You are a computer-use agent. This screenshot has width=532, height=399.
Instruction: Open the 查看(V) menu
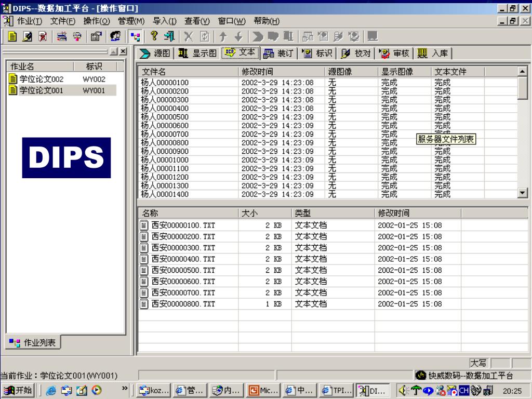point(197,21)
